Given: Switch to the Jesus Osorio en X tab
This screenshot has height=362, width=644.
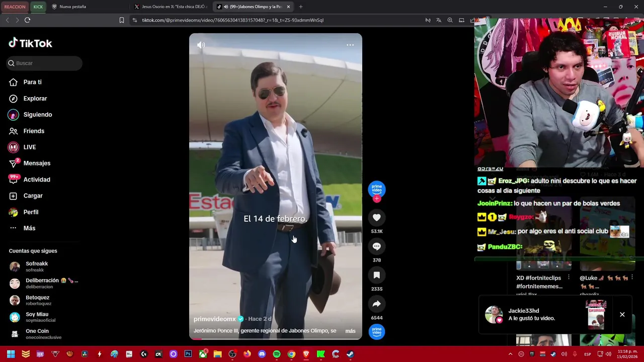Looking at the screenshot, I should (x=171, y=7).
